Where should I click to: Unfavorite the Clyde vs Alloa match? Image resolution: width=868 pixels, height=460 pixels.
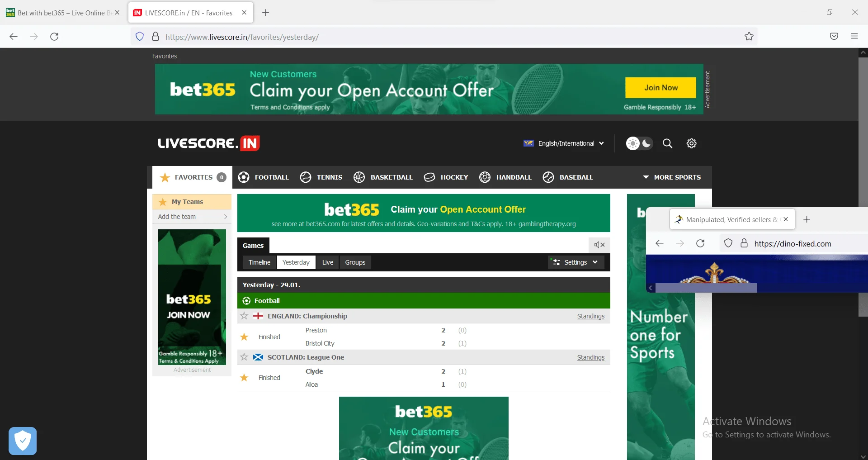244,378
